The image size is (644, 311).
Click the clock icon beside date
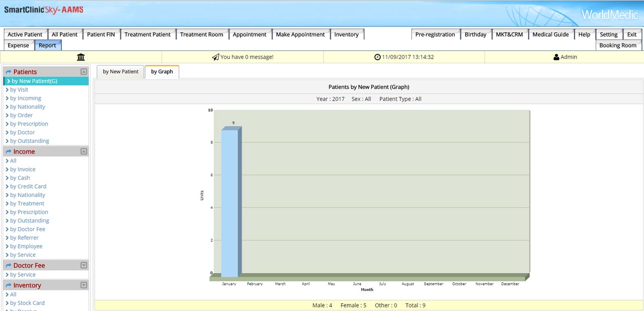tap(377, 57)
